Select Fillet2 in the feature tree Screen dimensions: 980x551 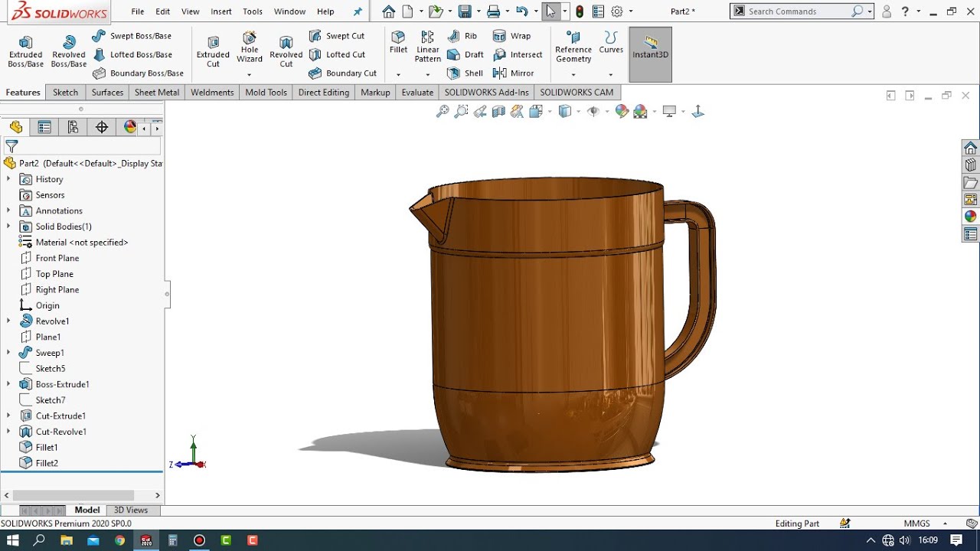47,463
